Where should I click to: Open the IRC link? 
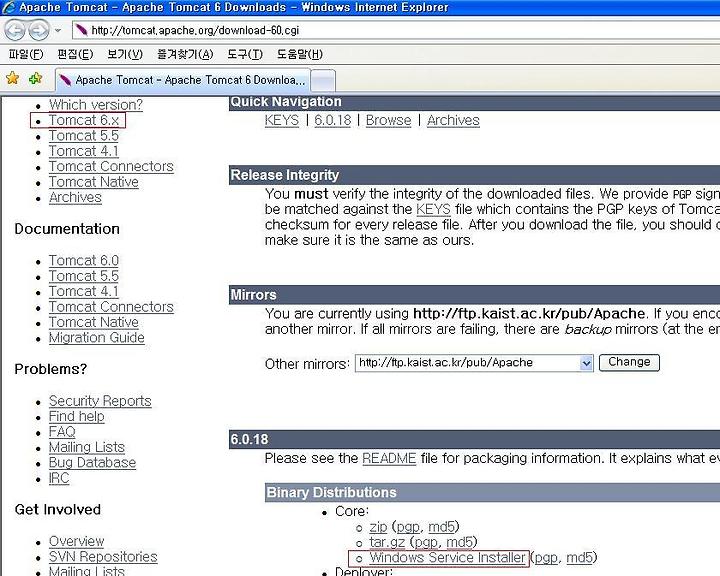59,478
